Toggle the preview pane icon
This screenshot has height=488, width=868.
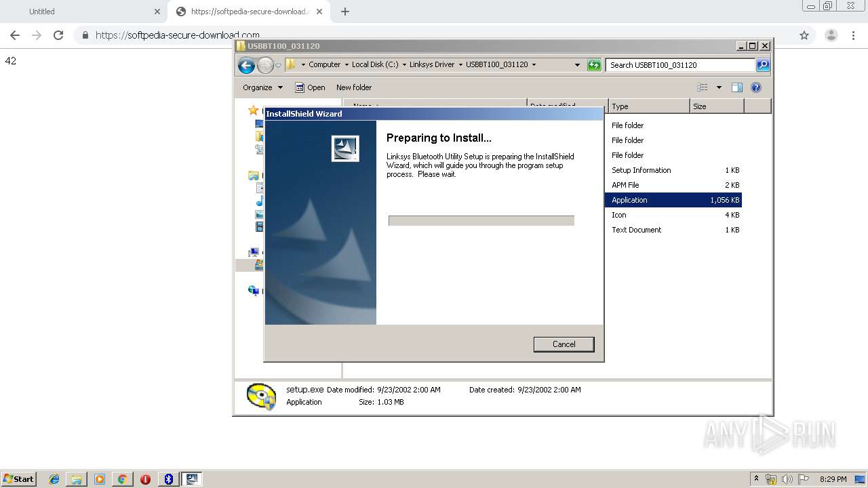pos(737,87)
